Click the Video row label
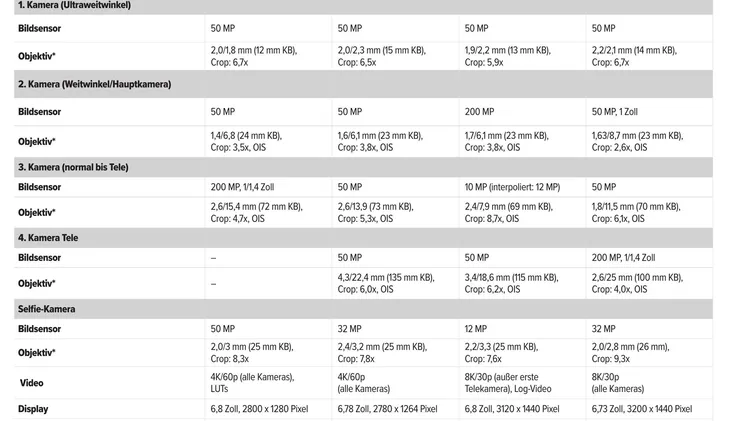Screen dimensions: 750x421 [x=32, y=383]
